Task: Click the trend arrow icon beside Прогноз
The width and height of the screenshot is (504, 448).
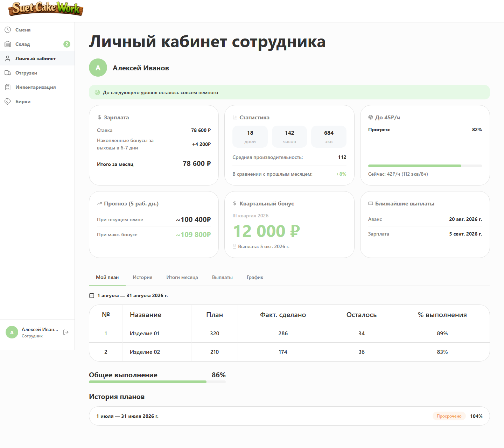Action: 99,203
